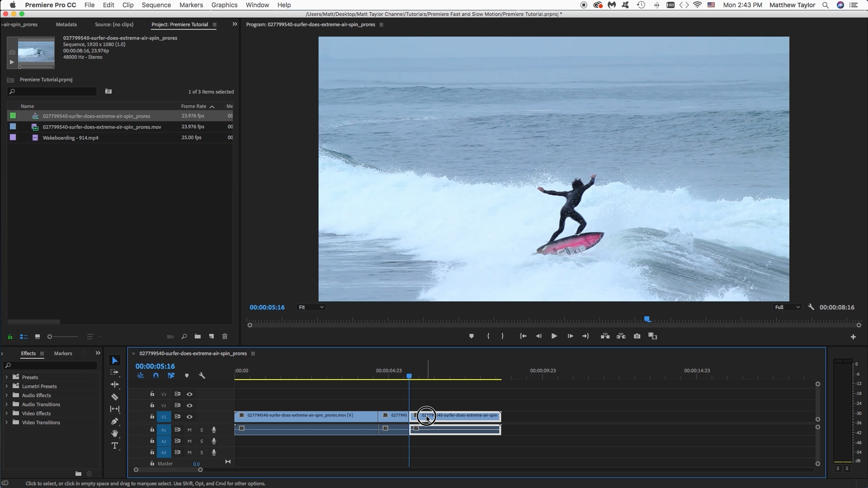Toggle mute on A1 audio track
This screenshot has height=488, width=868.
coord(190,429)
